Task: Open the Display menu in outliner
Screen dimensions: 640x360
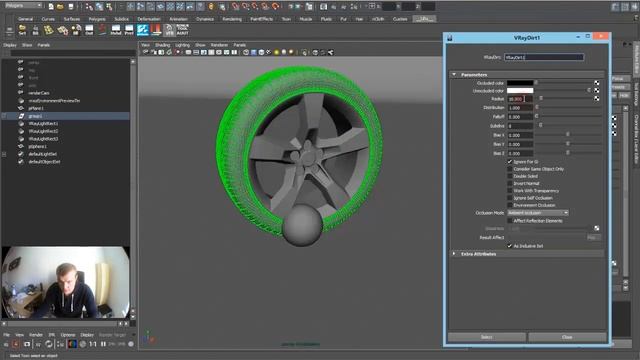Action: [x=10, y=45]
